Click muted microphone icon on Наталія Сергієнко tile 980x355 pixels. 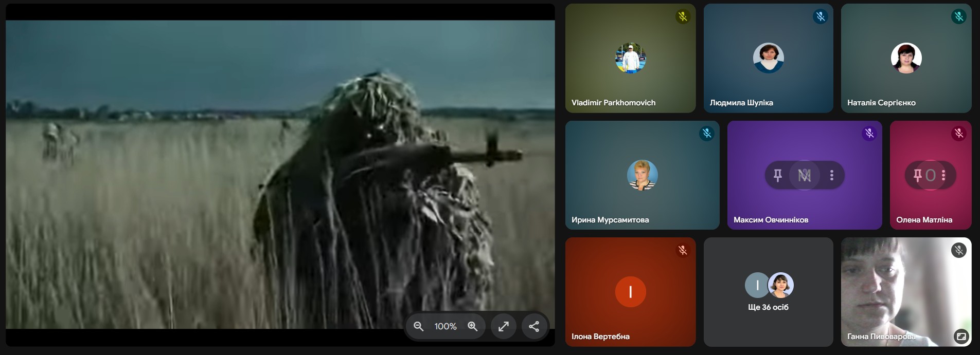point(958,17)
